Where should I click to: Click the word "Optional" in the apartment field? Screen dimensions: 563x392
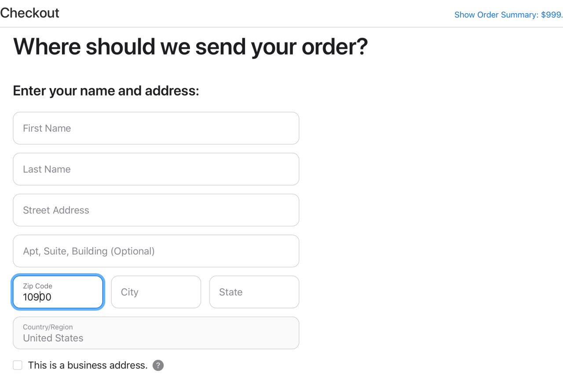coord(132,251)
